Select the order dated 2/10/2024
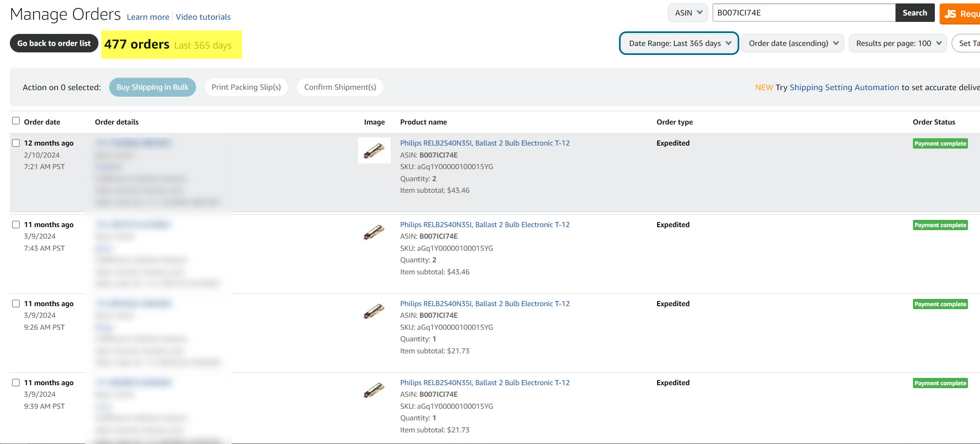 click(16, 143)
